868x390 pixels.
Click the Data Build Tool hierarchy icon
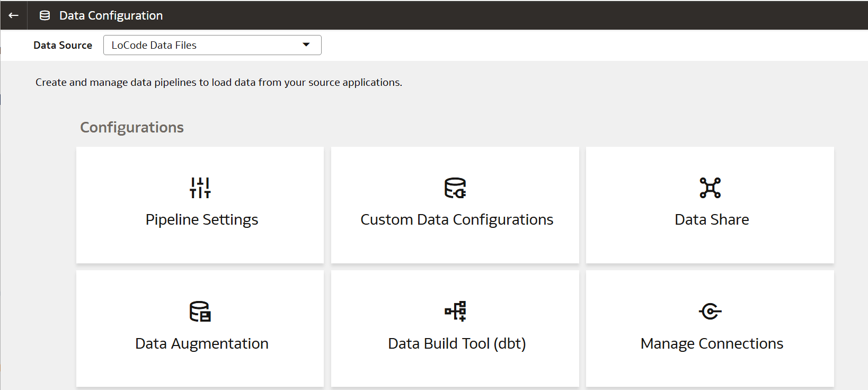pos(455,312)
